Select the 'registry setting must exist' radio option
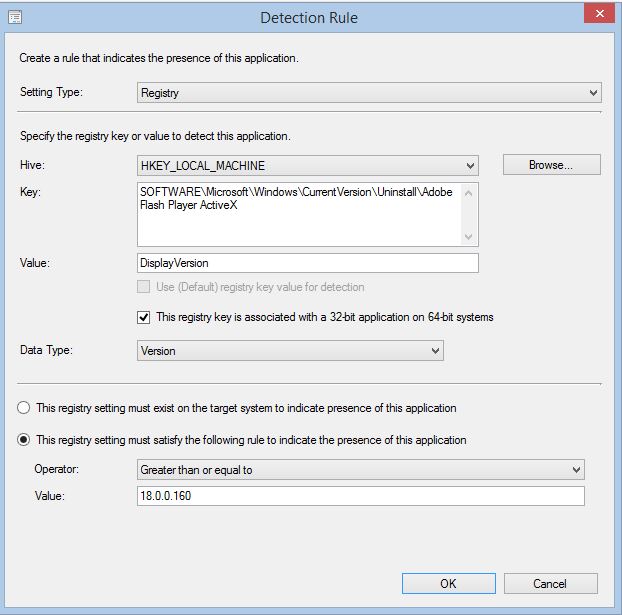Image resolution: width=622 pixels, height=615 pixels. (24, 408)
